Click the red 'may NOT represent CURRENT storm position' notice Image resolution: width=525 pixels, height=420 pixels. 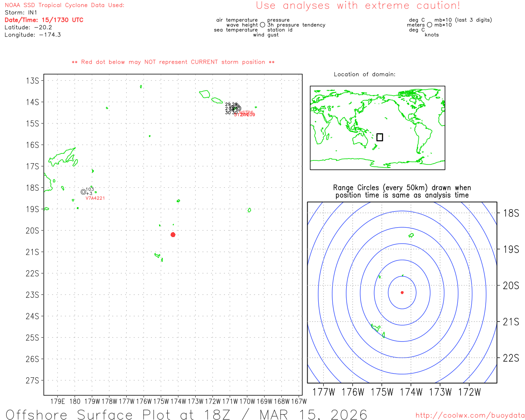click(173, 62)
